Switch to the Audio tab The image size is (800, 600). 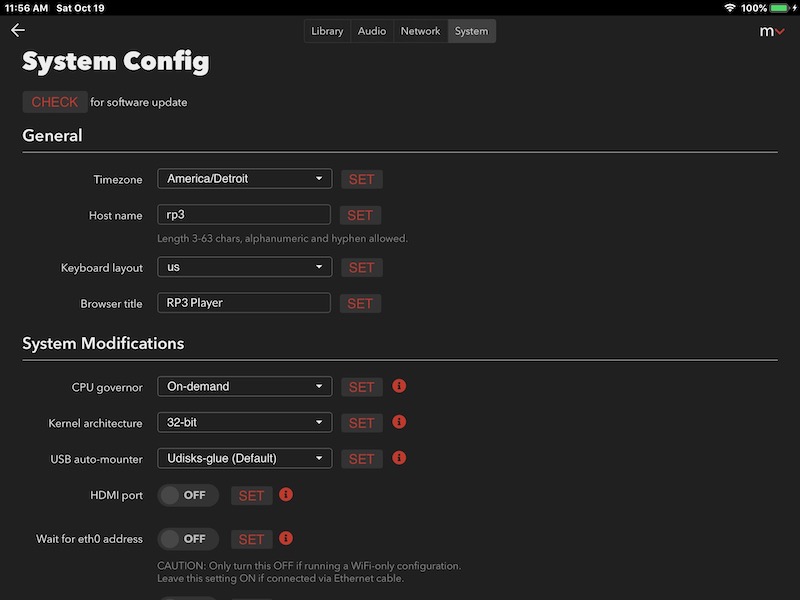(371, 31)
